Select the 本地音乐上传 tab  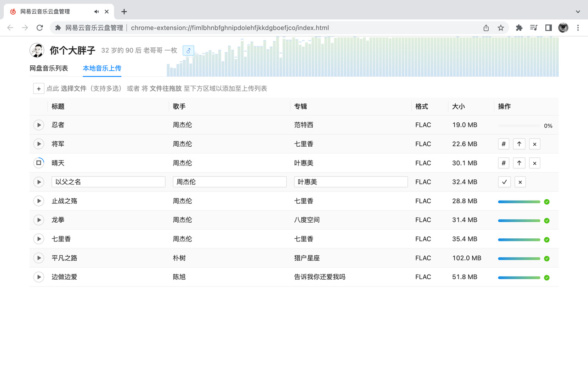tap(102, 68)
